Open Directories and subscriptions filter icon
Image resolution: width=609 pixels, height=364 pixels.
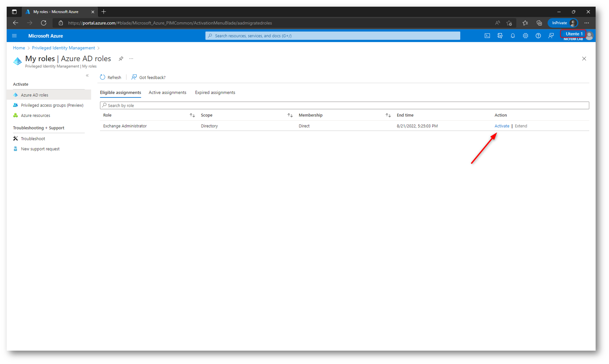500,36
